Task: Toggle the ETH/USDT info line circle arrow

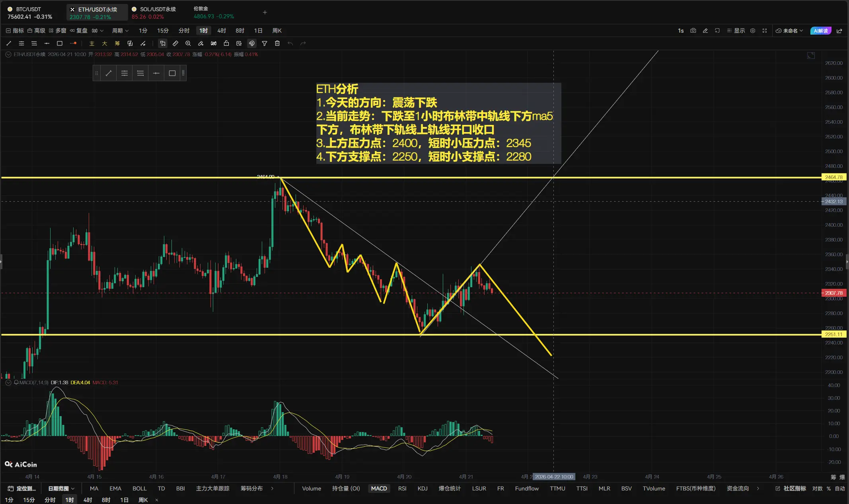Action: [x=8, y=54]
